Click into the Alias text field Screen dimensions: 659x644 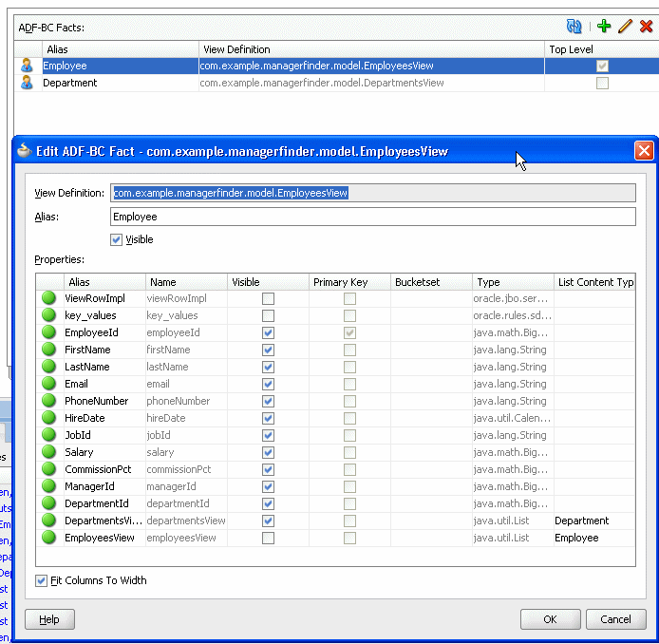pos(372,218)
